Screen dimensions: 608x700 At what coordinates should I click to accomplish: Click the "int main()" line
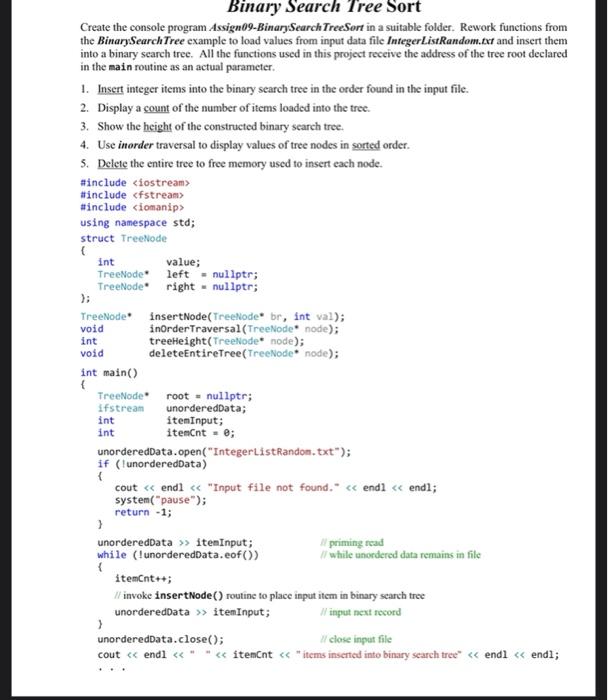coord(109,373)
